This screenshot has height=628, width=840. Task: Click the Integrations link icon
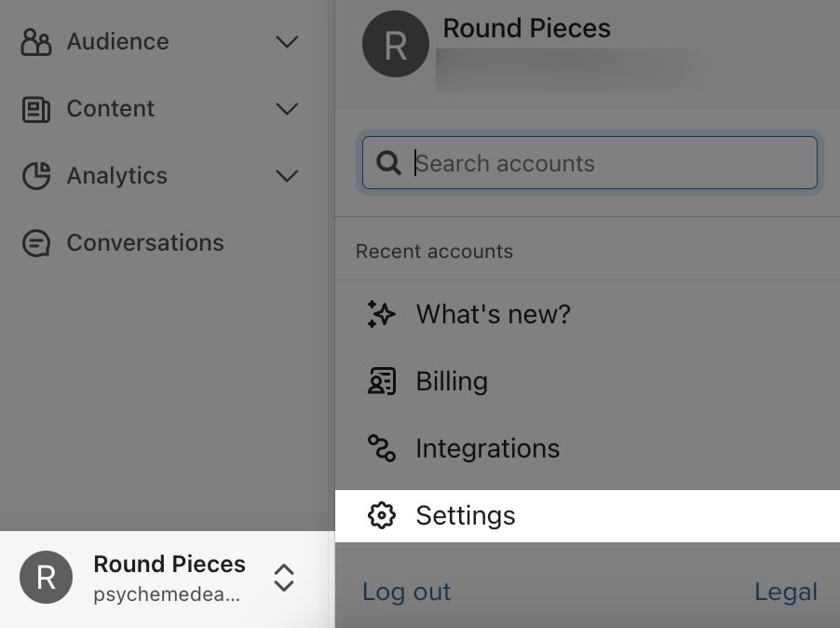381,448
